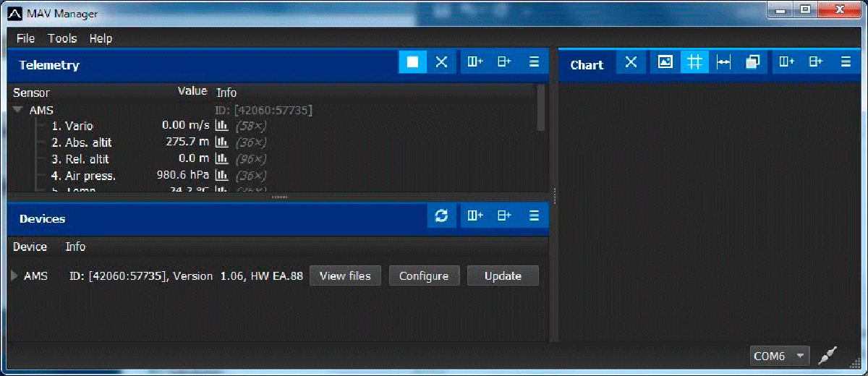Open the Tools menu
The image size is (868, 376).
tap(62, 38)
